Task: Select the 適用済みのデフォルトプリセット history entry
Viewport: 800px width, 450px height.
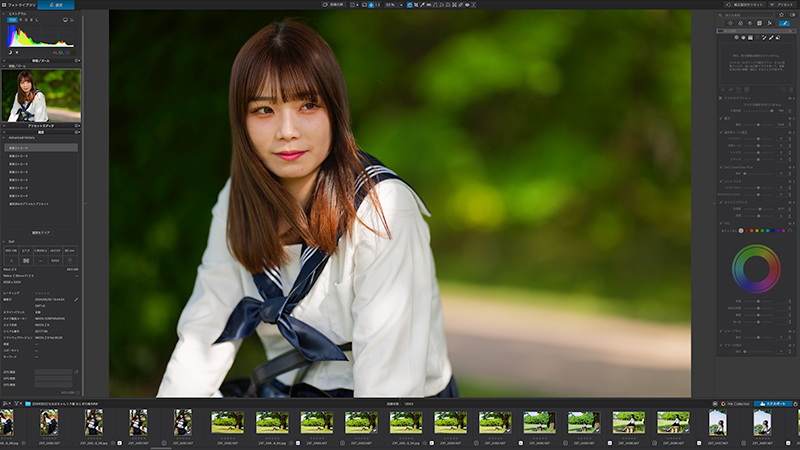Action: click(x=29, y=204)
